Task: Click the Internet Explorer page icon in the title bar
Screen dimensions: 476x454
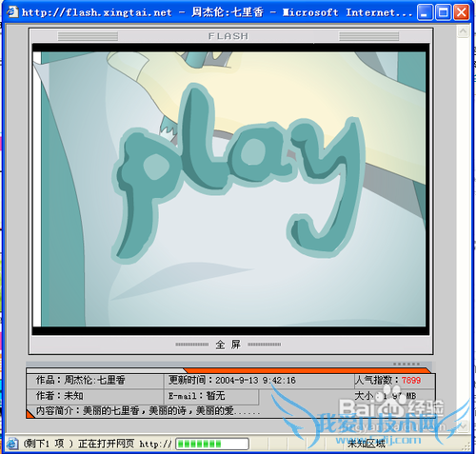Action: (x=12, y=11)
